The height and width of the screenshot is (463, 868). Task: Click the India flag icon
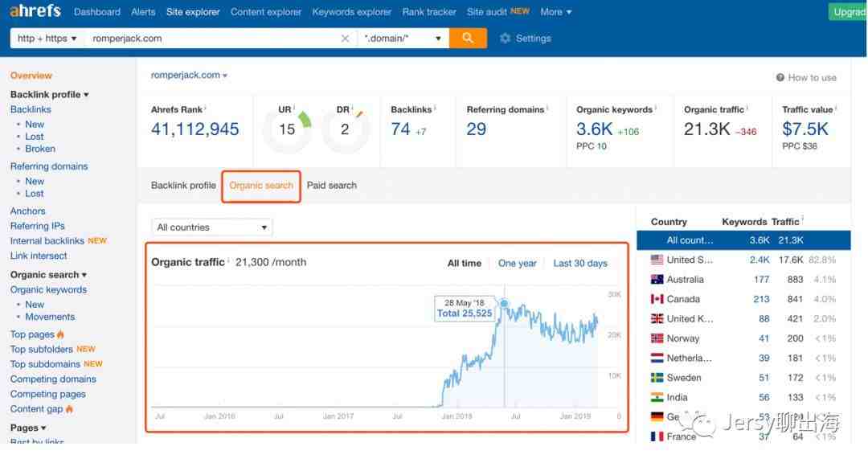coord(657,397)
